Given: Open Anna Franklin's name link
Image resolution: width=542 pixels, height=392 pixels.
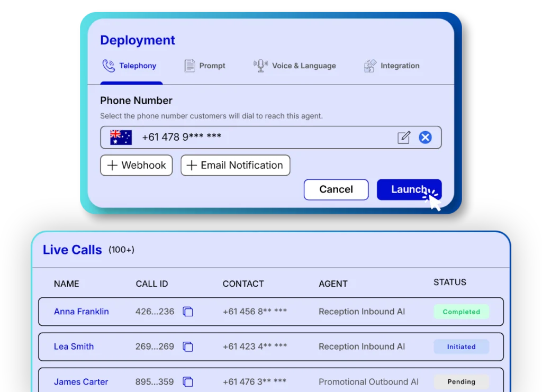Looking at the screenshot, I should pyautogui.click(x=81, y=312).
